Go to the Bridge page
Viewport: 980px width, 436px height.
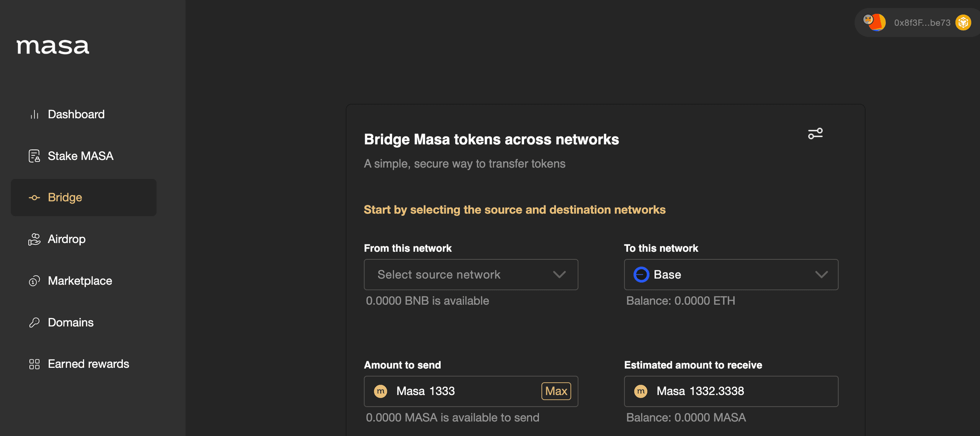click(83, 197)
